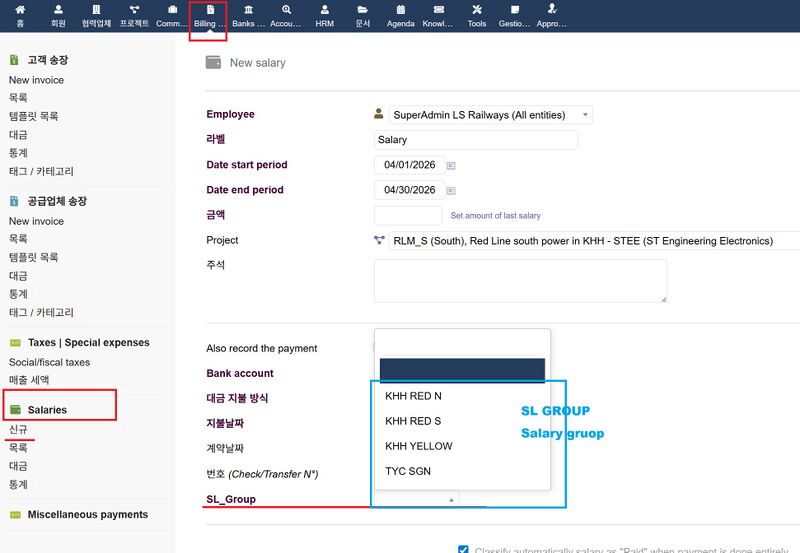Click the user icon beside Employee field

379,114
